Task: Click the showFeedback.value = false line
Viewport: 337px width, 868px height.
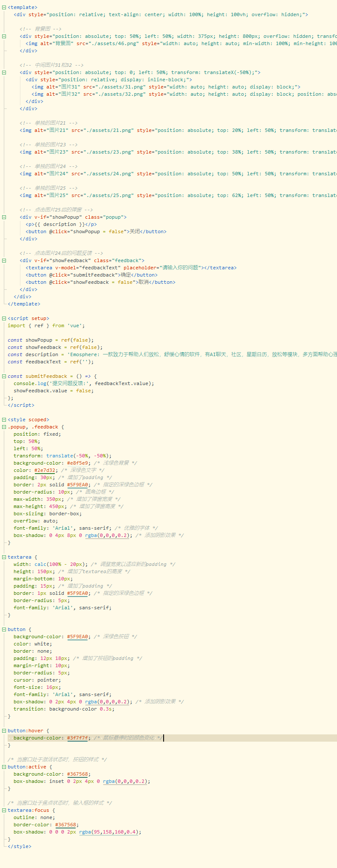Action: tap(54, 391)
